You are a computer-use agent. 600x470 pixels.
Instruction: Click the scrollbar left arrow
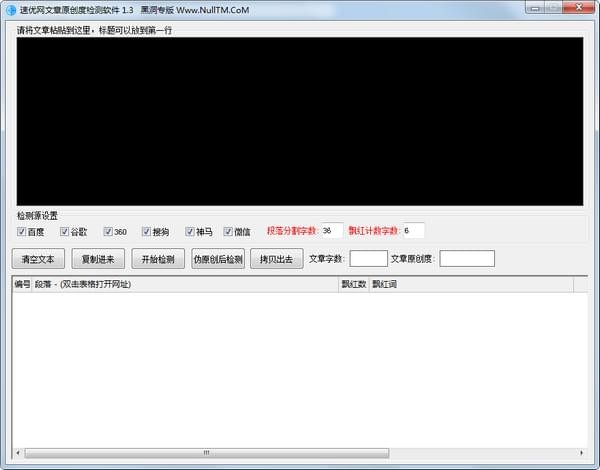[18, 453]
